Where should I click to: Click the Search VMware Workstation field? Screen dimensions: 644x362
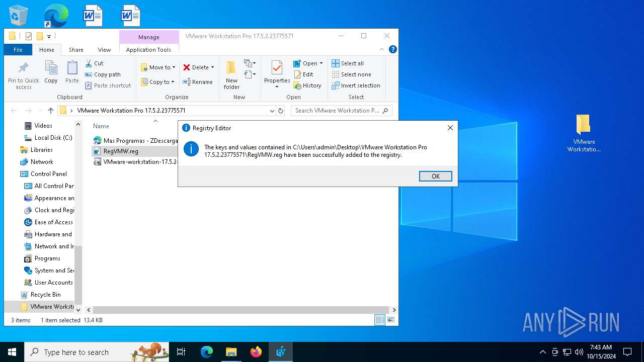(x=341, y=111)
